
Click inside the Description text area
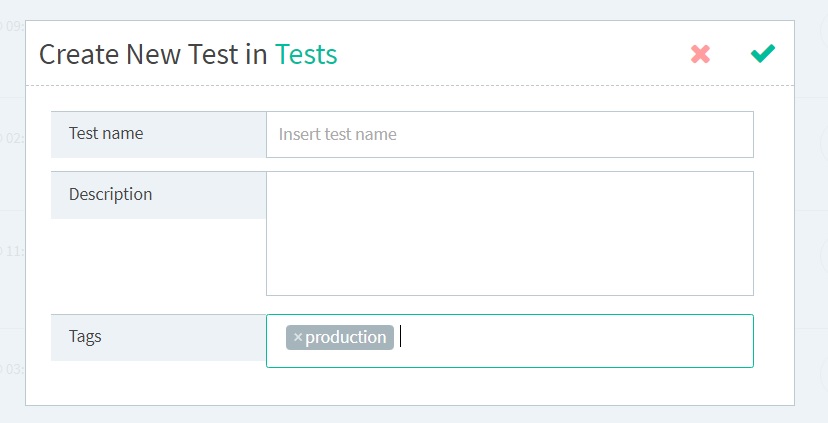[509, 233]
